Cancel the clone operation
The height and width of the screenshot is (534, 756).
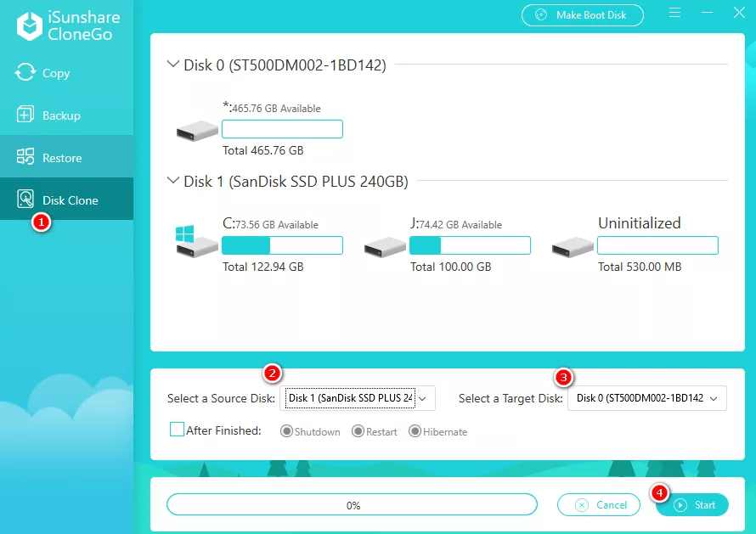click(599, 505)
